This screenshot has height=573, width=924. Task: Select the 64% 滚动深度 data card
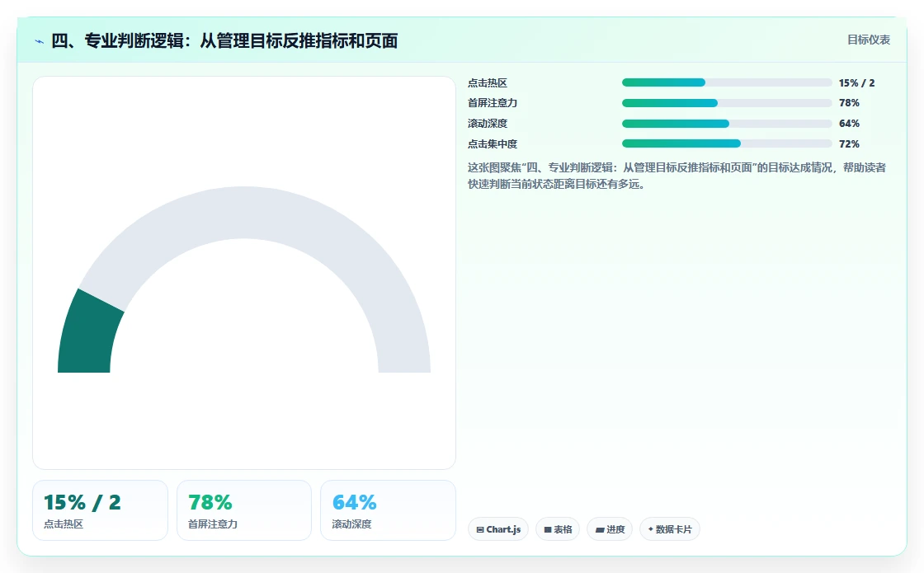tap(388, 510)
